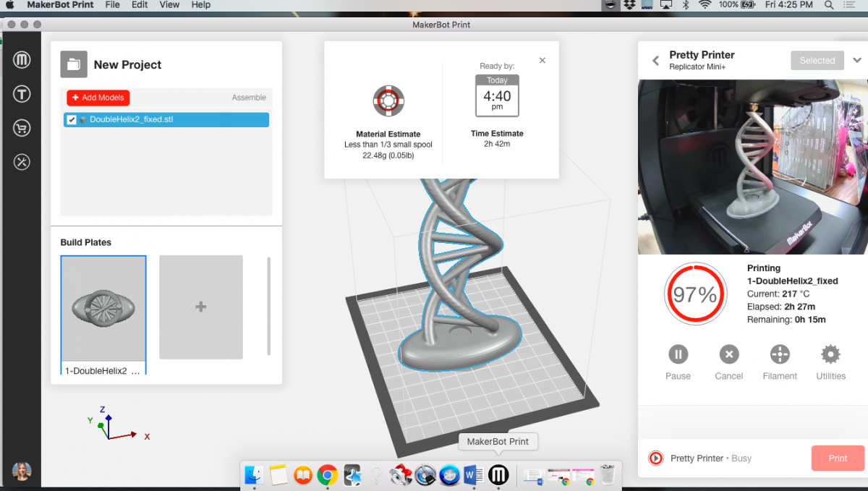Open Thingiverse icon in left sidebar
This screenshot has width=868, height=491.
22,94
